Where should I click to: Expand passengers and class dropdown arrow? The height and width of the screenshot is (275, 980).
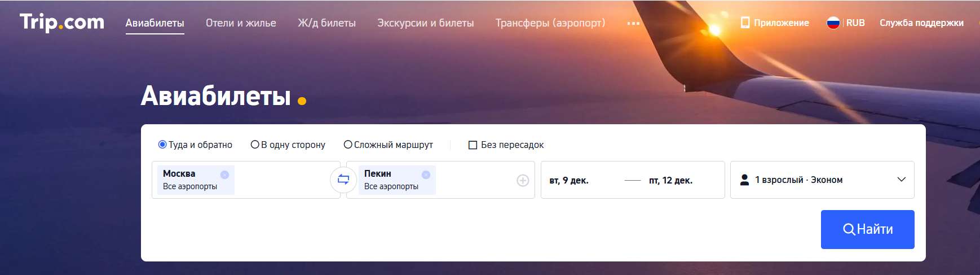pyautogui.click(x=901, y=180)
